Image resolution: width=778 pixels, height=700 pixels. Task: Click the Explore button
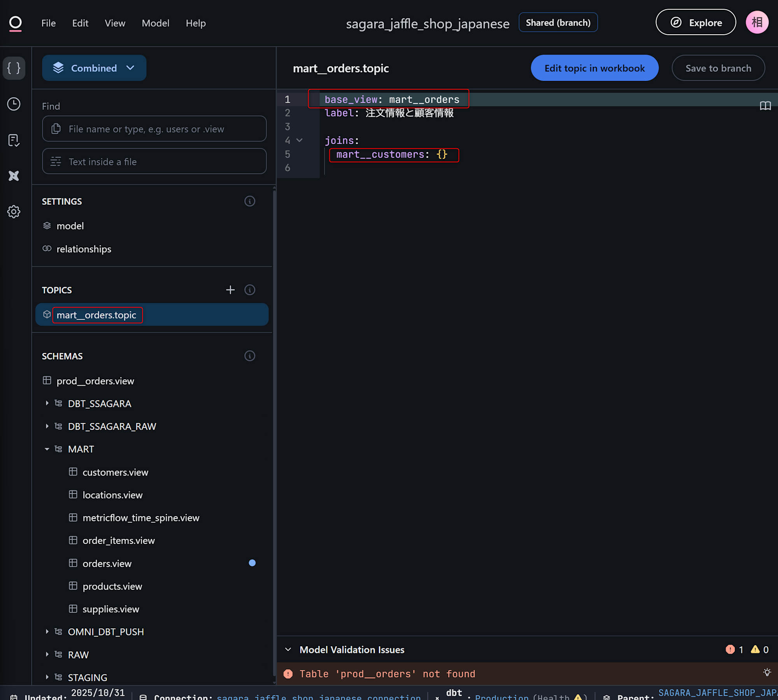[x=696, y=23]
